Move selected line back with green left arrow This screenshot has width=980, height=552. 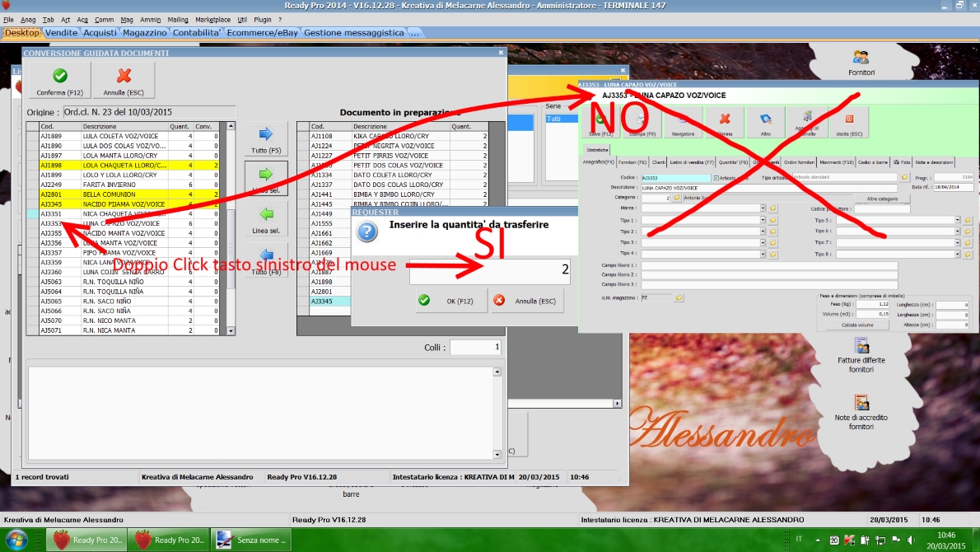click(x=266, y=220)
